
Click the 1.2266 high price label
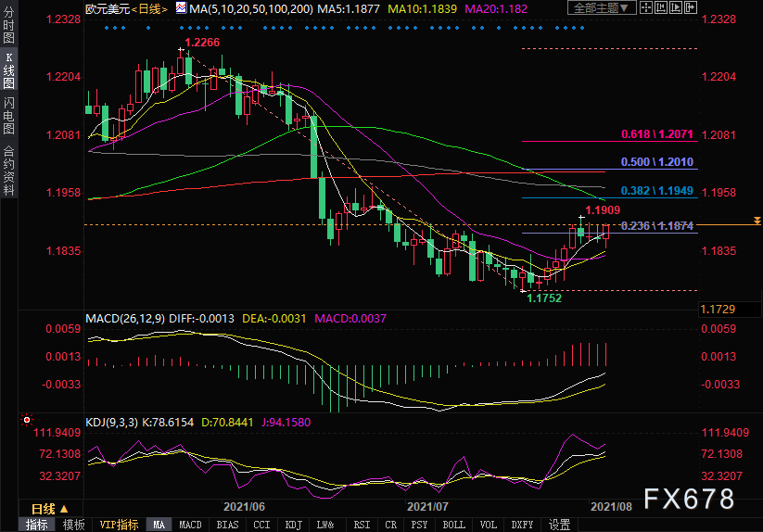202,43
